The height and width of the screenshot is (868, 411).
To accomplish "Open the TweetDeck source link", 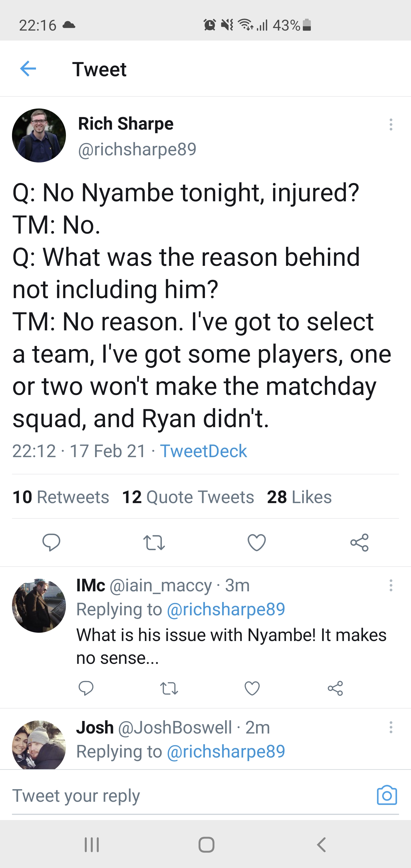I will [203, 451].
